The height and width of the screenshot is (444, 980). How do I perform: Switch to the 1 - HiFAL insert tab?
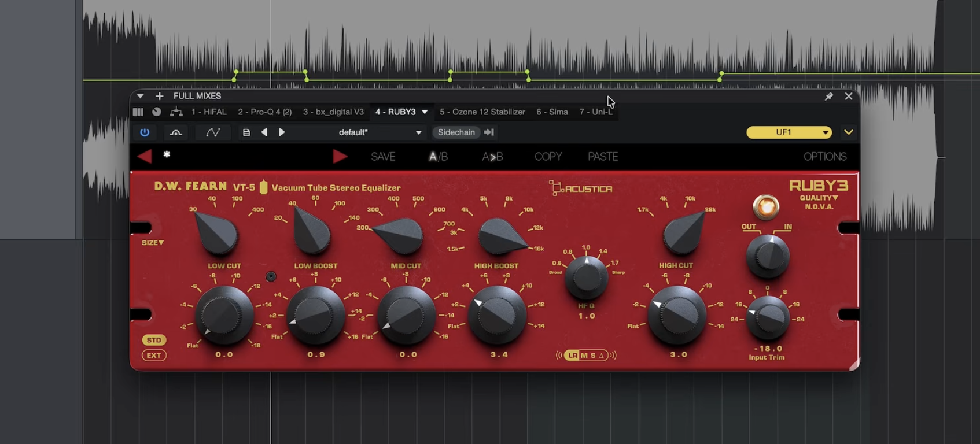click(x=209, y=112)
